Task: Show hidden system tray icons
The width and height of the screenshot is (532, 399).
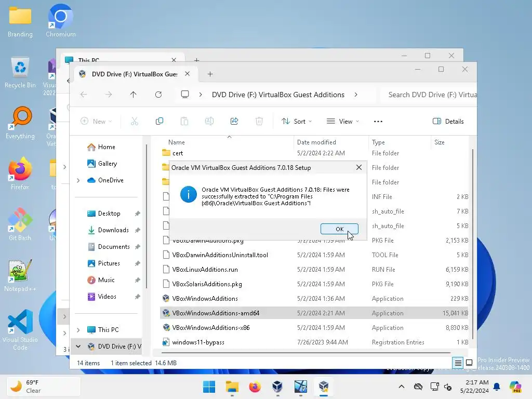Action: click(402, 387)
